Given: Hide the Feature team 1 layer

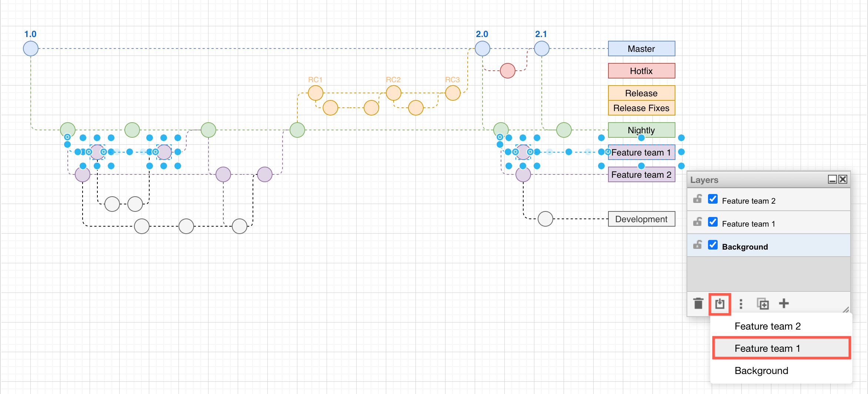Looking at the screenshot, I should pos(713,222).
